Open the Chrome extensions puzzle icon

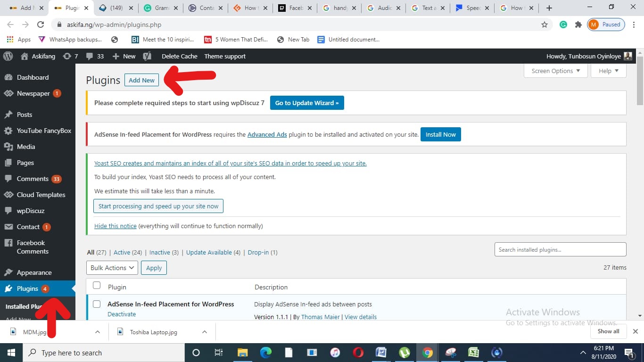pos(578,25)
